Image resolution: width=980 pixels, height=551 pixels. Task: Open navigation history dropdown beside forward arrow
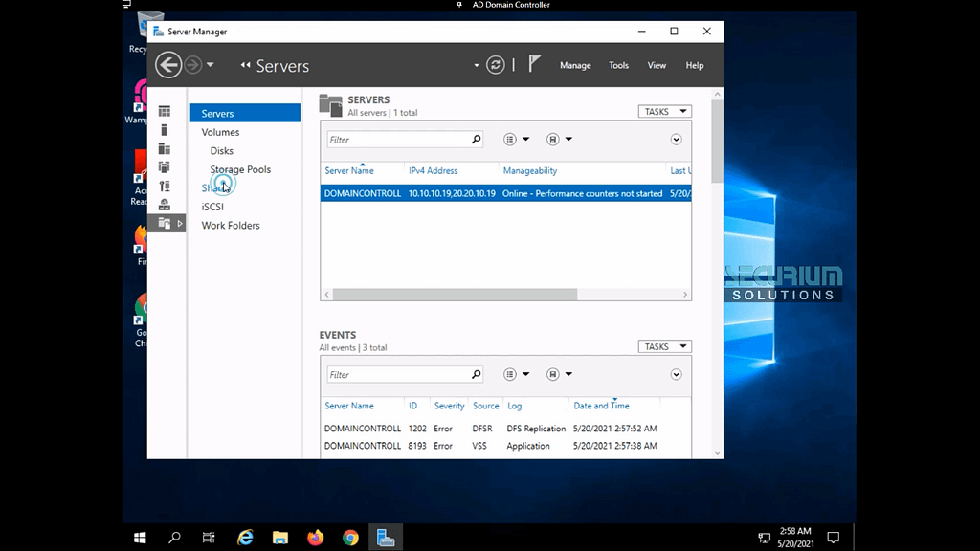[210, 64]
